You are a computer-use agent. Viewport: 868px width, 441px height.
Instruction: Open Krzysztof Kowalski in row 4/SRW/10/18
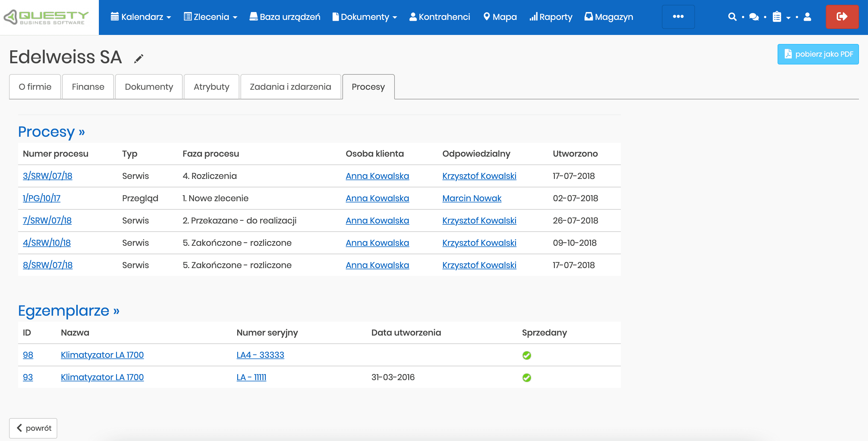(x=479, y=242)
